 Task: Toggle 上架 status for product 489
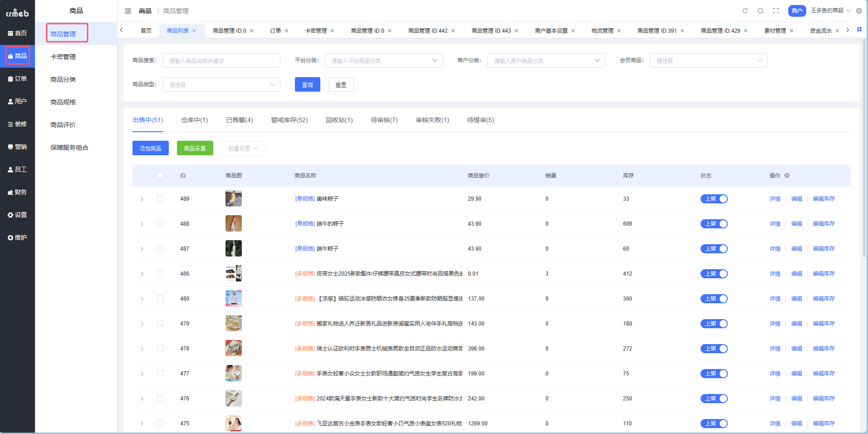coord(714,198)
